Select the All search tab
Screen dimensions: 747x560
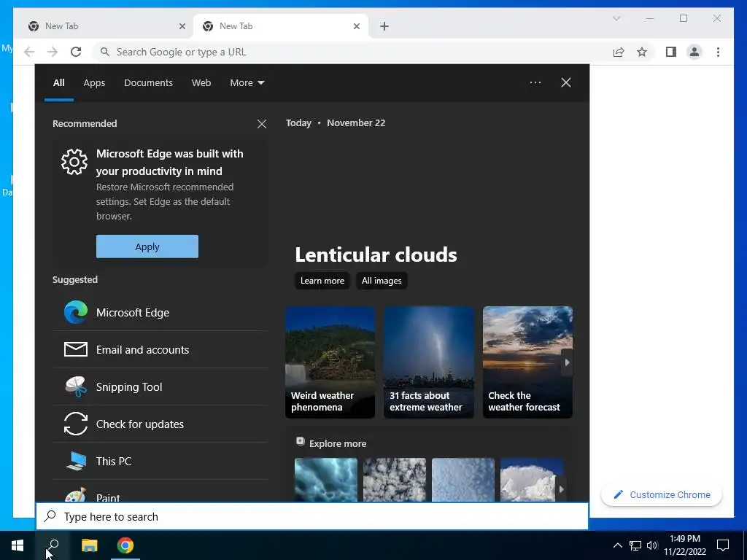58,83
